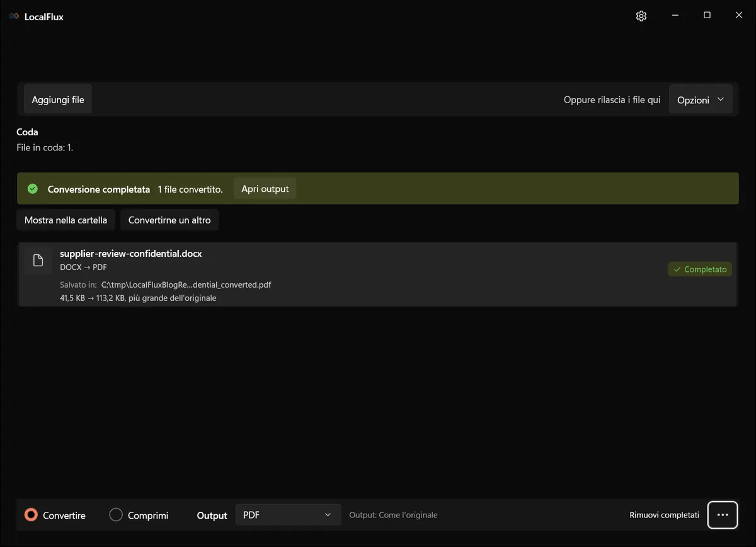The width and height of the screenshot is (756, 547).
Task: Click the Oppure rilascia i file qui text
Action: click(612, 99)
